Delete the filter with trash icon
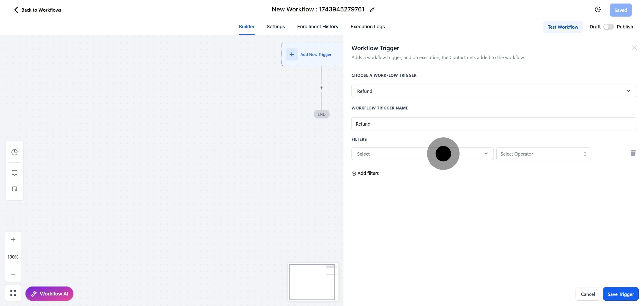 633,153
